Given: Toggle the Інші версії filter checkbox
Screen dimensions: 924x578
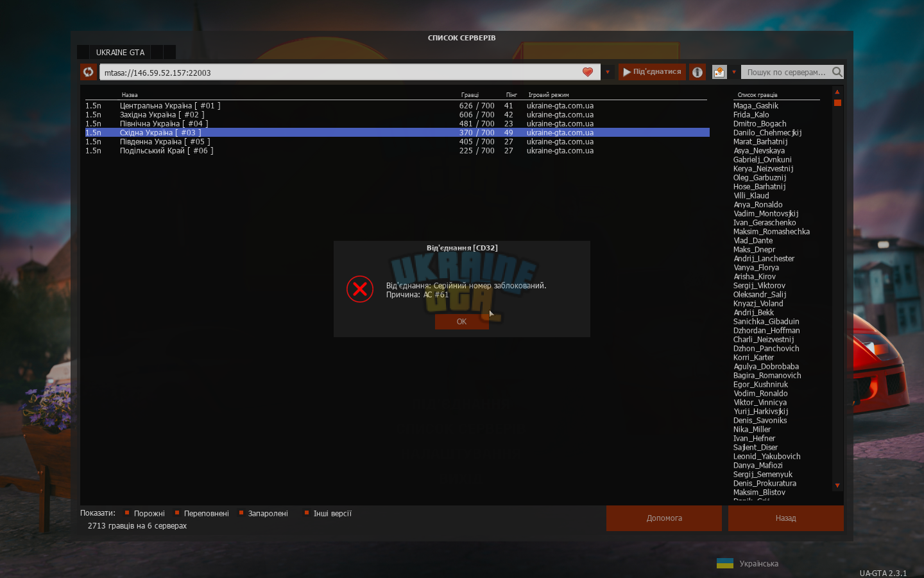Looking at the screenshot, I should click(x=307, y=512).
